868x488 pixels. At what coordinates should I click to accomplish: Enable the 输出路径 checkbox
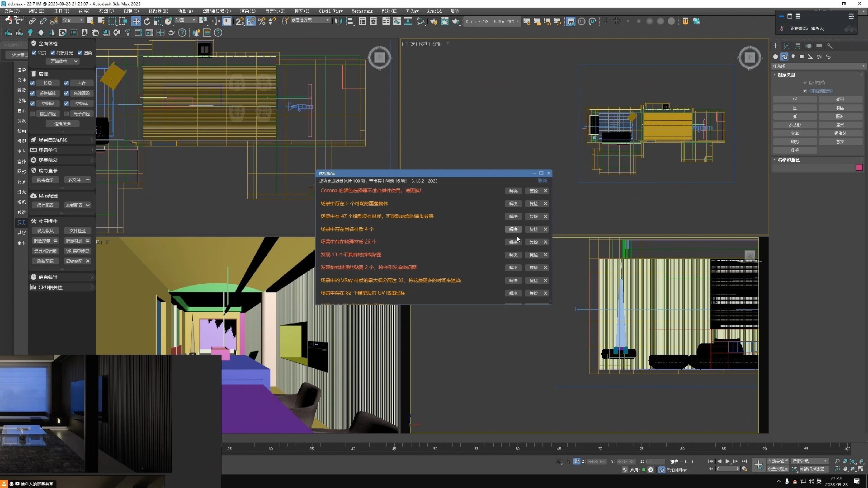coord(33,114)
